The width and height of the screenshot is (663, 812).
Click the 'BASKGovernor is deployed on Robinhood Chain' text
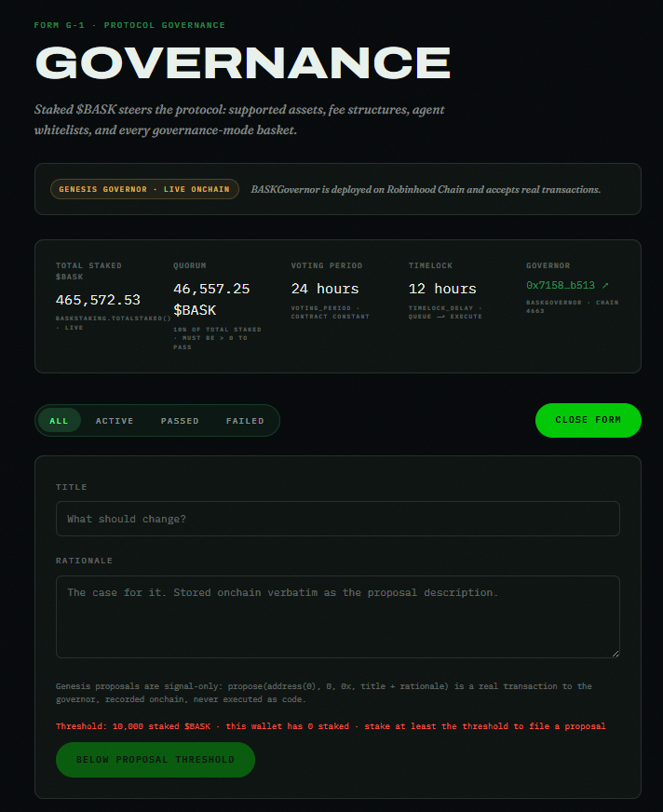coord(426,190)
